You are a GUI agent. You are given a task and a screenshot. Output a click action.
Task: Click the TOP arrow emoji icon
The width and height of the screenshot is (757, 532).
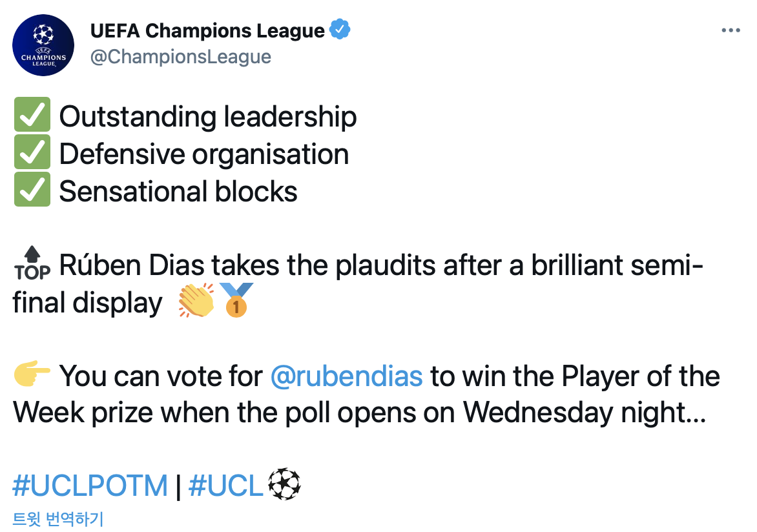pos(32,265)
